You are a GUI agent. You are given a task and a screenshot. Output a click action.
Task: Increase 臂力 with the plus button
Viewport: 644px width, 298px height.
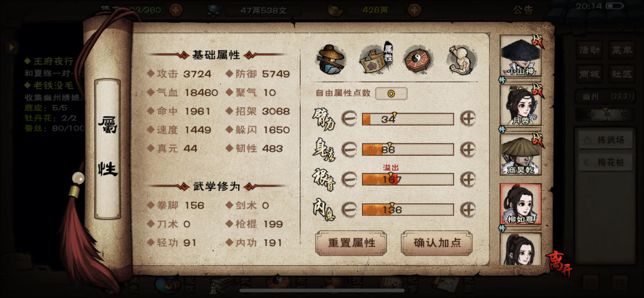468,118
